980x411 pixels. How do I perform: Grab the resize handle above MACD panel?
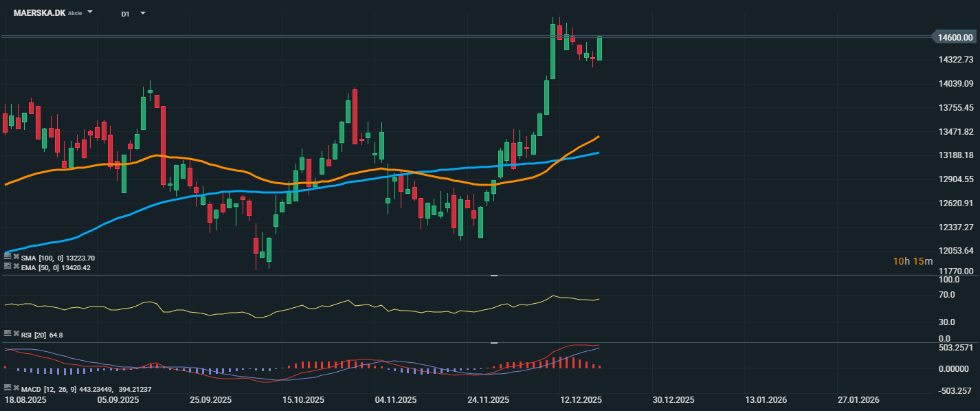click(493, 342)
